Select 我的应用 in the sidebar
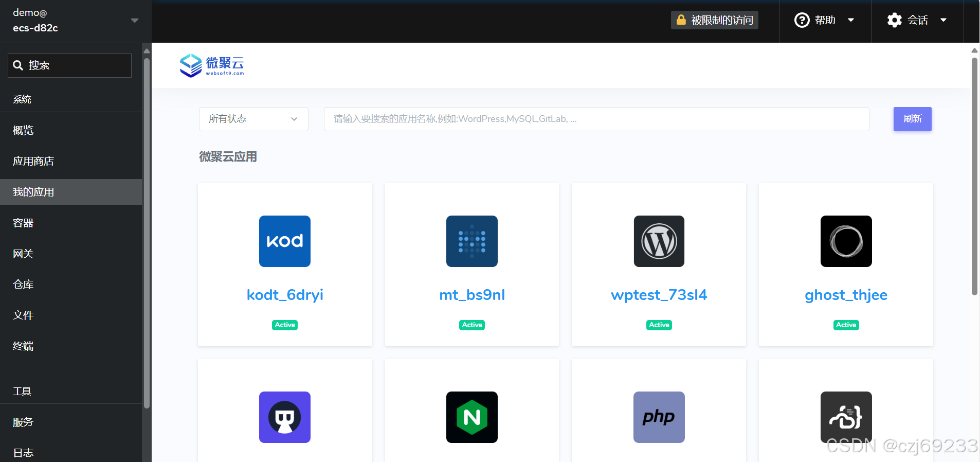The height and width of the screenshot is (462, 980). tap(71, 192)
